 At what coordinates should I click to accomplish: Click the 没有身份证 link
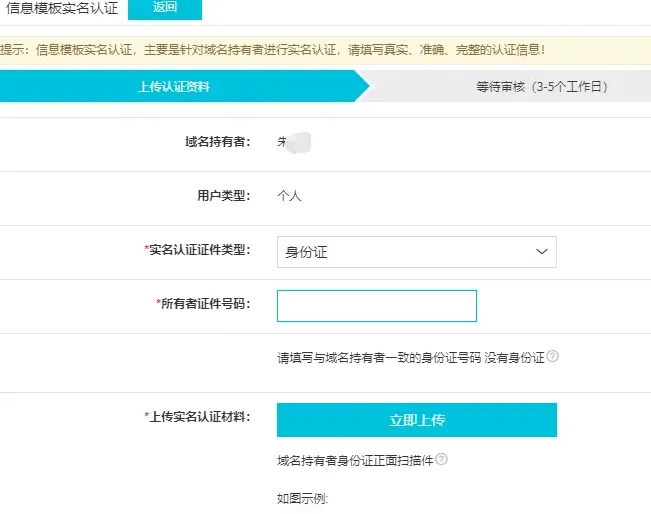(514, 357)
